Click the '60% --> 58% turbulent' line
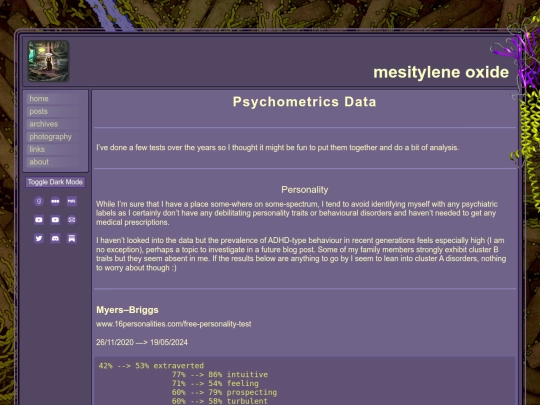The height and width of the screenshot is (405, 540). pos(220,401)
